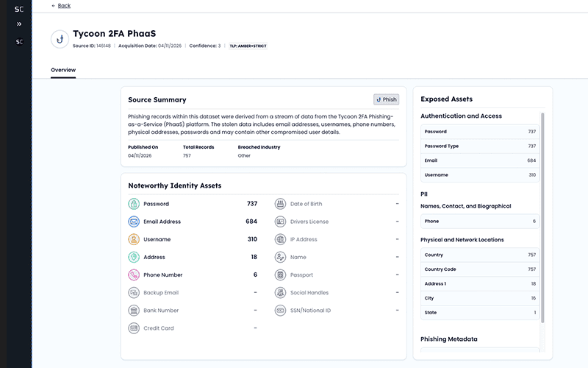Click the Email Address count 684
Viewport: 588px width, 368px height.
pos(251,222)
